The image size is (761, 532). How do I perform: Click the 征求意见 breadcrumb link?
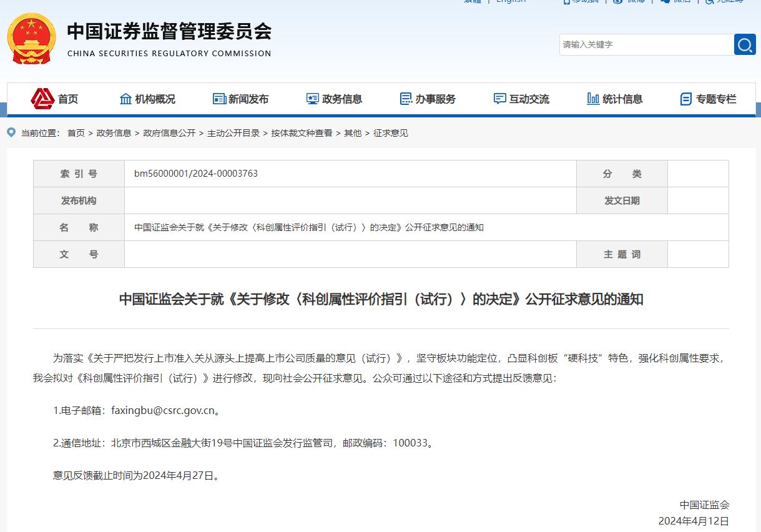tap(391, 133)
